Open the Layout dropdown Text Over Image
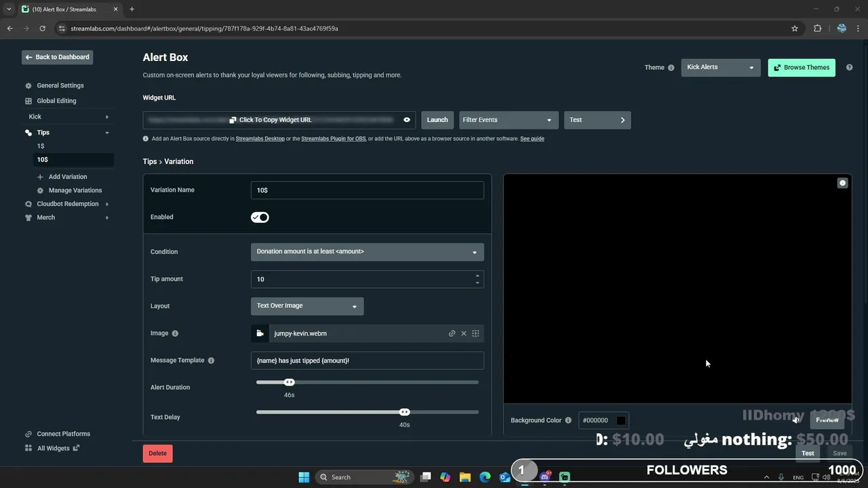 307,306
